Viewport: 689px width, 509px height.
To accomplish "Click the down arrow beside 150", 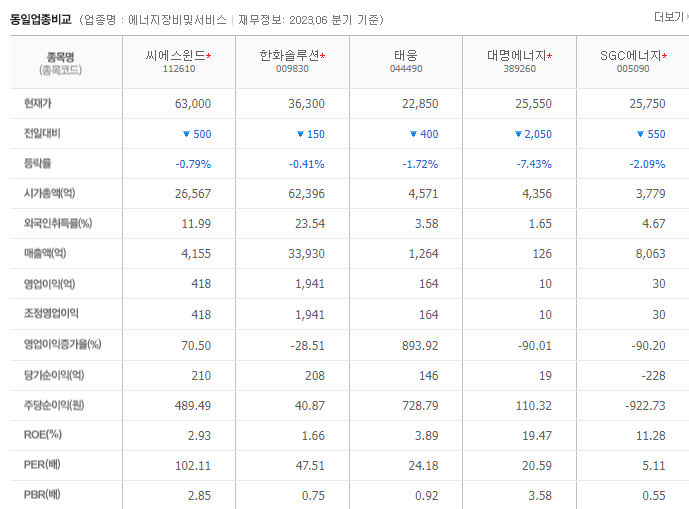I will tap(300, 134).
